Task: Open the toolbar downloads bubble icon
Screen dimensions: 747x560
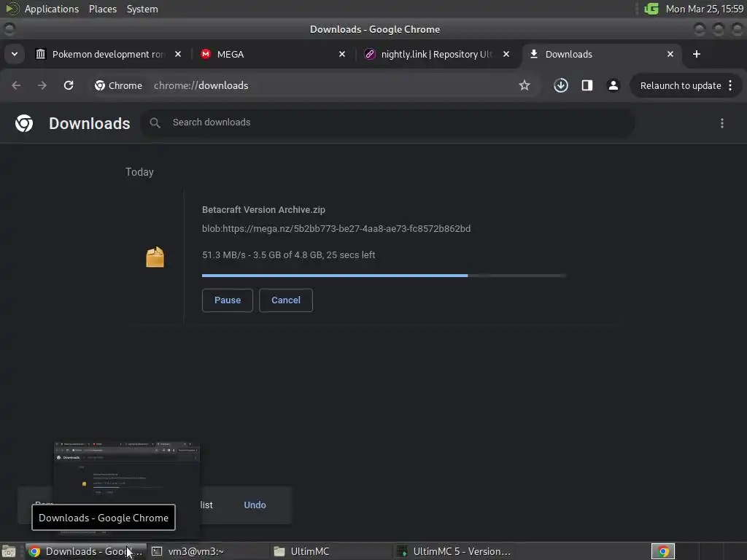Action: (x=561, y=85)
